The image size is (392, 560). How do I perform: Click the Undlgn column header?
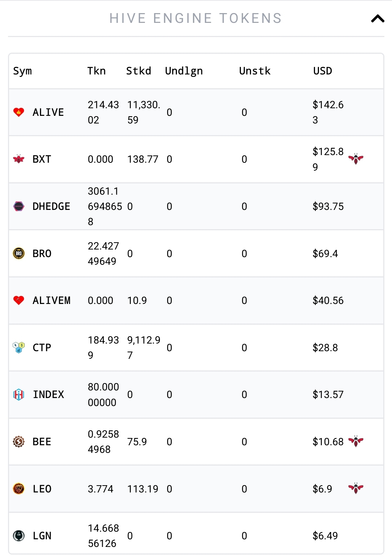[x=184, y=71]
